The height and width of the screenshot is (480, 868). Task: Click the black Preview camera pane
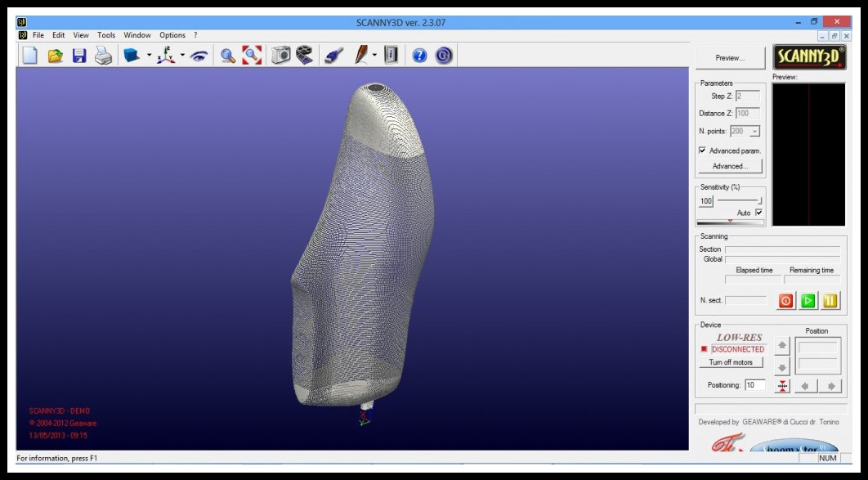click(x=809, y=155)
